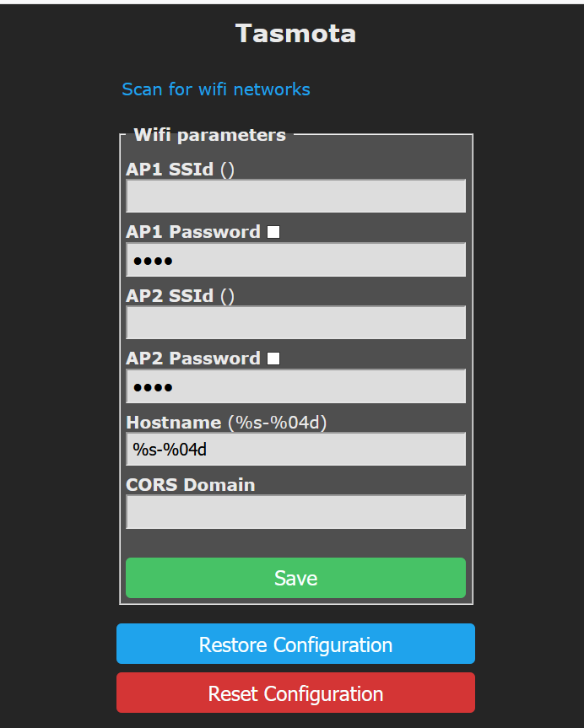Select the AP1 Password input box
584x728 pixels.
pyautogui.click(x=295, y=260)
